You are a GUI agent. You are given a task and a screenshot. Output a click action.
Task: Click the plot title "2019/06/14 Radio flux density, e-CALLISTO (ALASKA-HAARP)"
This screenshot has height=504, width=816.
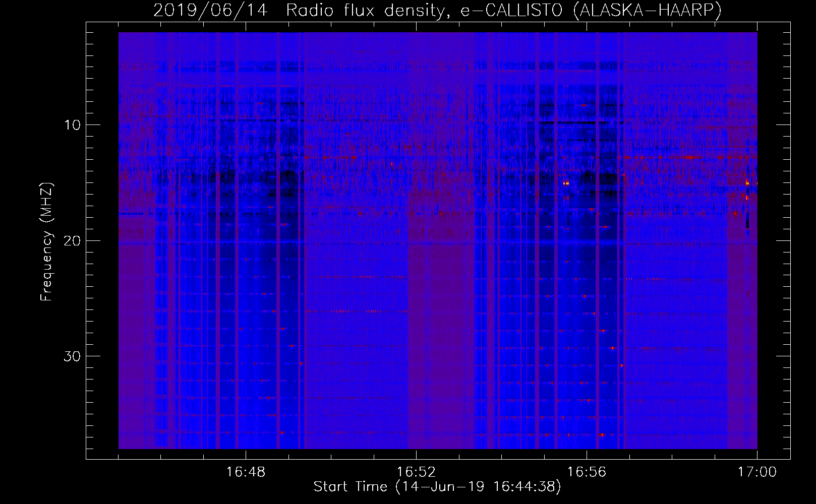(437, 11)
